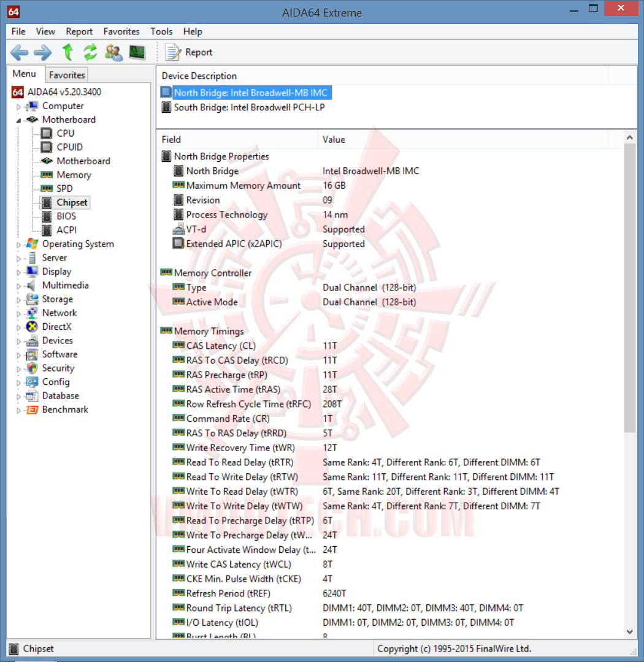Expand the Computer tree node

pyautogui.click(x=18, y=107)
